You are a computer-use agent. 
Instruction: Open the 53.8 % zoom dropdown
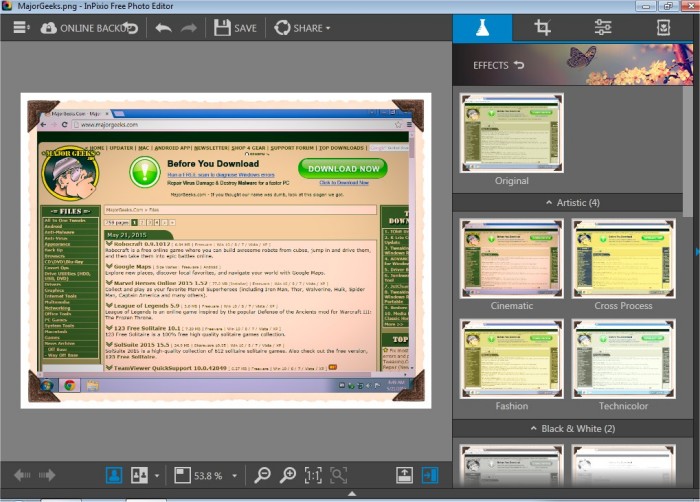[x=234, y=476]
